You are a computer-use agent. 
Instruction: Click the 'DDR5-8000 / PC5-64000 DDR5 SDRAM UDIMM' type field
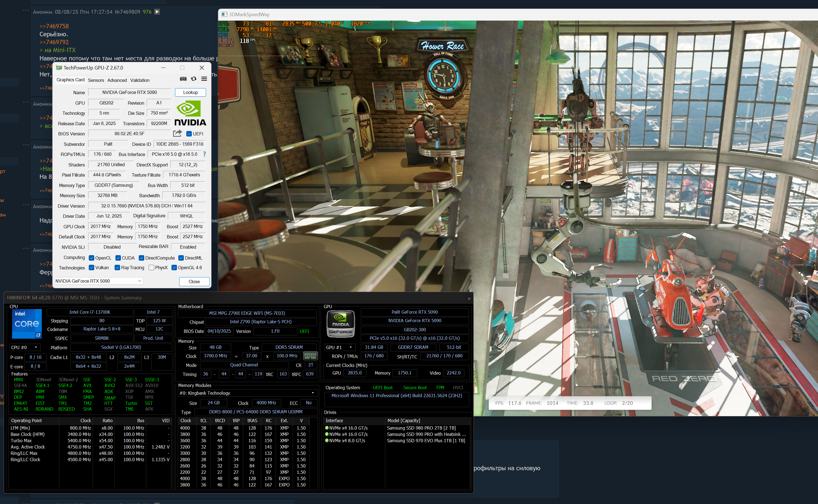(256, 412)
